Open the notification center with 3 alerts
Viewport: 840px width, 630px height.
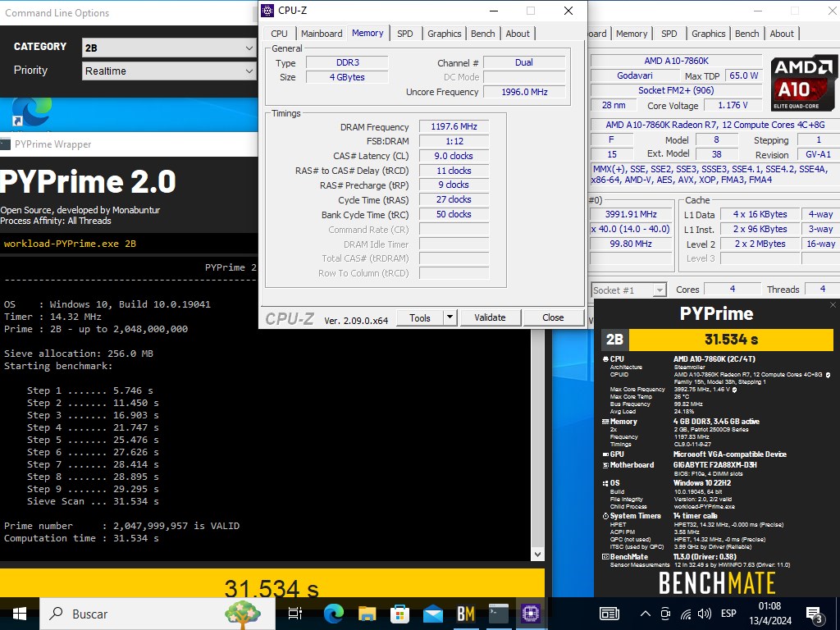(815, 614)
